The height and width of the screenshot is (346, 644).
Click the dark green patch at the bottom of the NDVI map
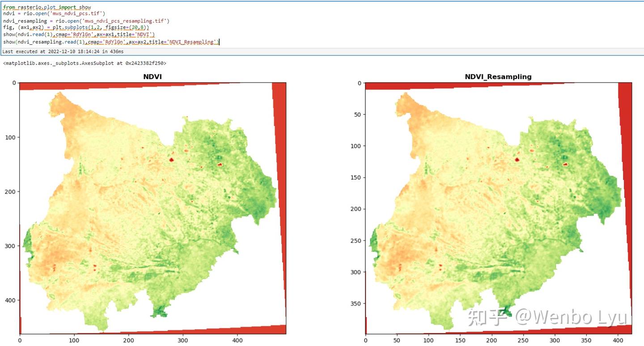pyautogui.click(x=160, y=312)
